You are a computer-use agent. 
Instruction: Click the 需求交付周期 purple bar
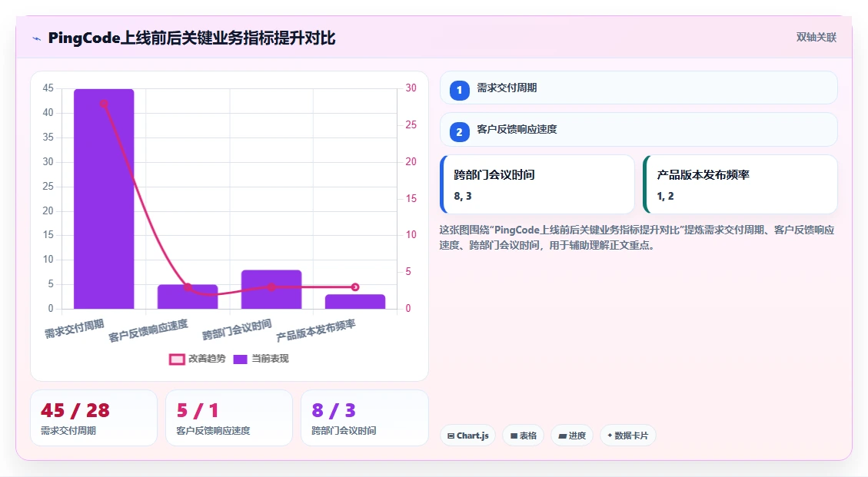click(104, 199)
